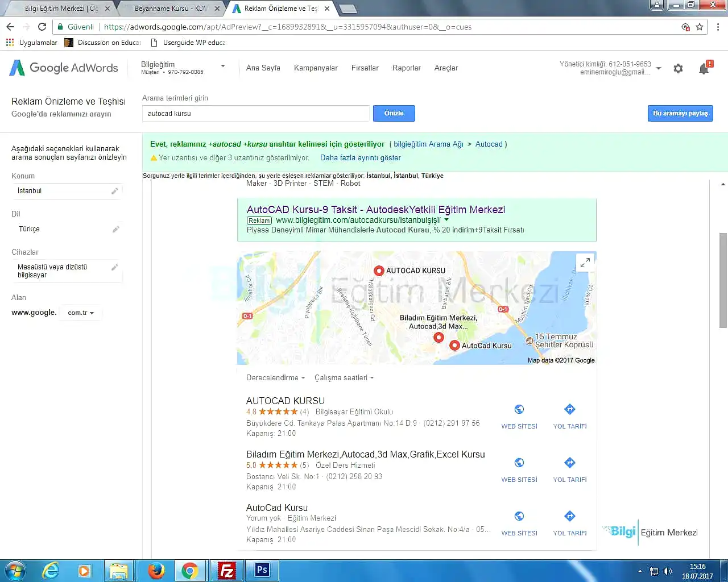Edit the Türkçe language with pencil icon

point(115,229)
